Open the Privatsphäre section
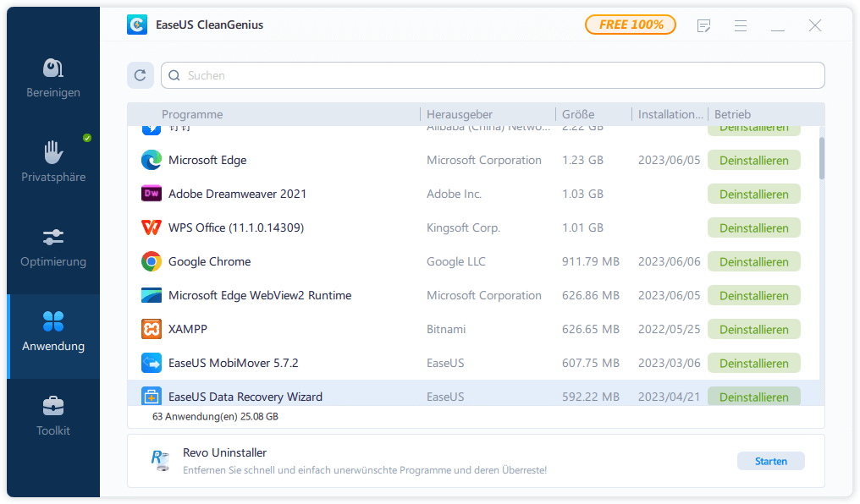Screen dimensions: 860x504 tap(53, 162)
